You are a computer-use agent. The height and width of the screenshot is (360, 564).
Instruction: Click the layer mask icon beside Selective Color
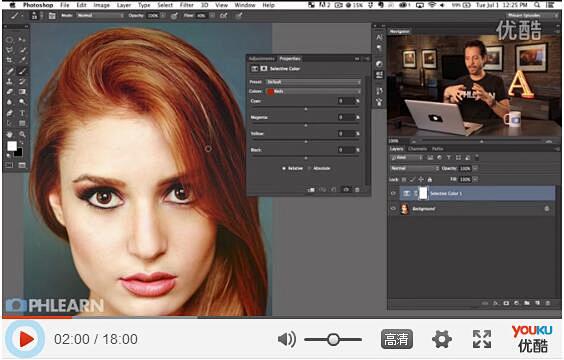423,193
